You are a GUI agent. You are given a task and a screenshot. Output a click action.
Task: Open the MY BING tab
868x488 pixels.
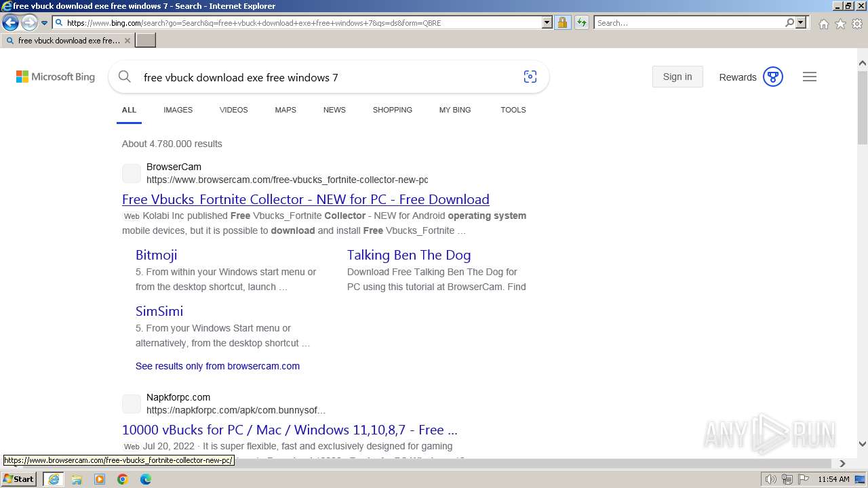point(455,110)
